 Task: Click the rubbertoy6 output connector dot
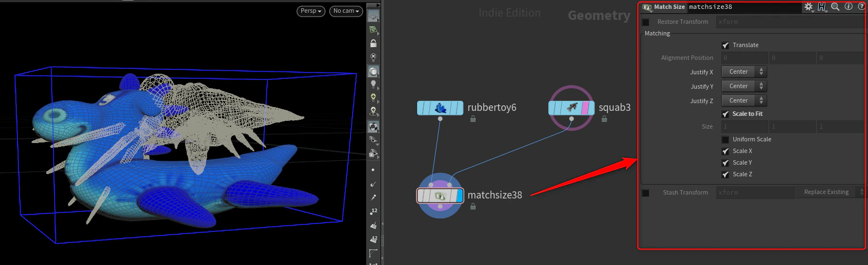pos(440,119)
